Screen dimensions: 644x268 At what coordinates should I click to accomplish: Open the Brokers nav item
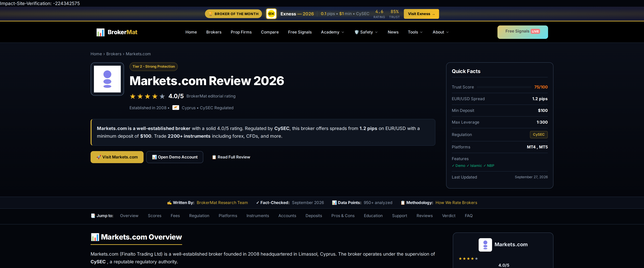pos(214,32)
